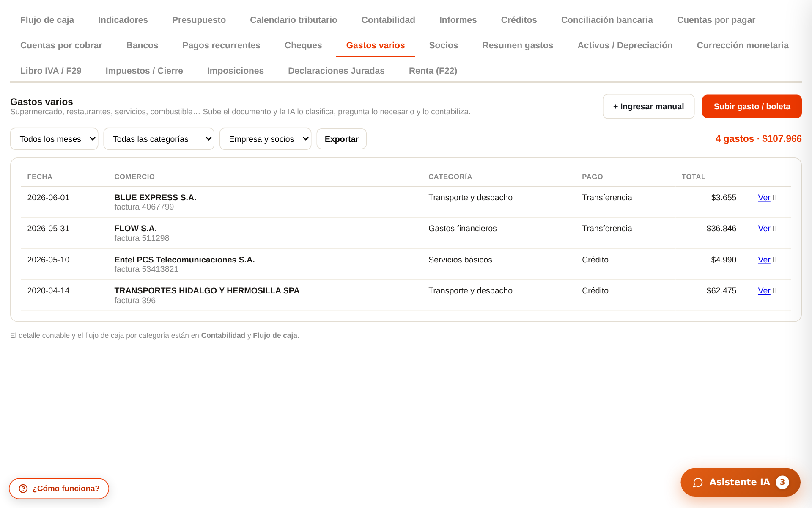Screen dimensions: 812x508
Task: Switch to the Resumen gastos tab
Action: pos(518,45)
